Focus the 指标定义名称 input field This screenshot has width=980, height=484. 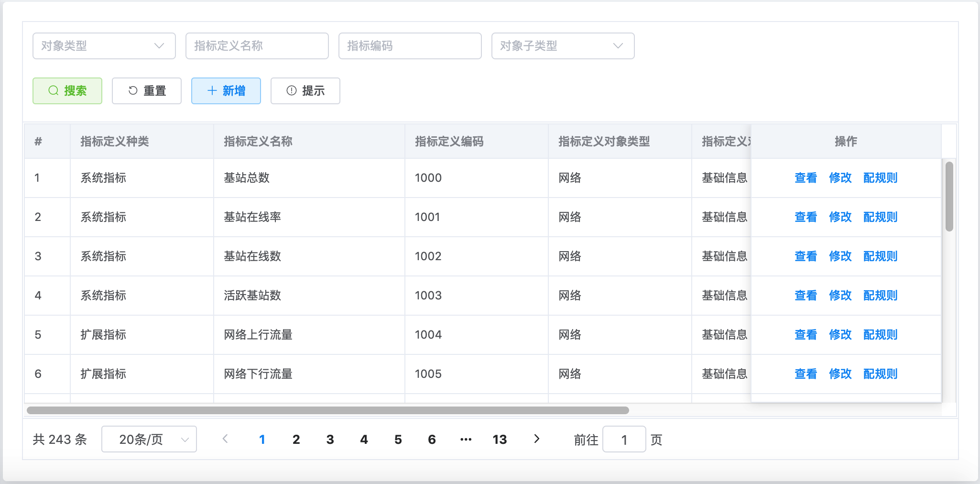(x=257, y=46)
